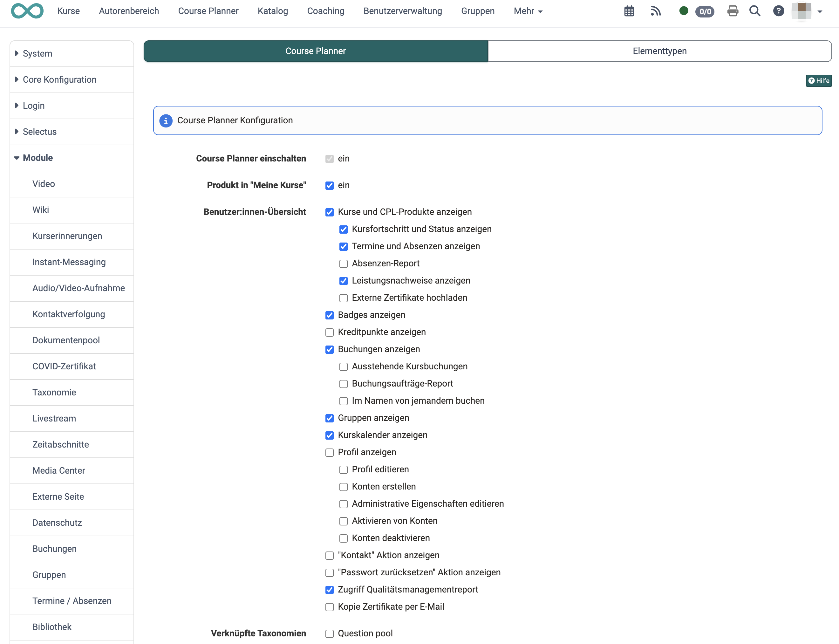Viewport: 839px width, 644px height.
Task: Enable Externe Zertifikate hochladen
Action: (x=344, y=298)
